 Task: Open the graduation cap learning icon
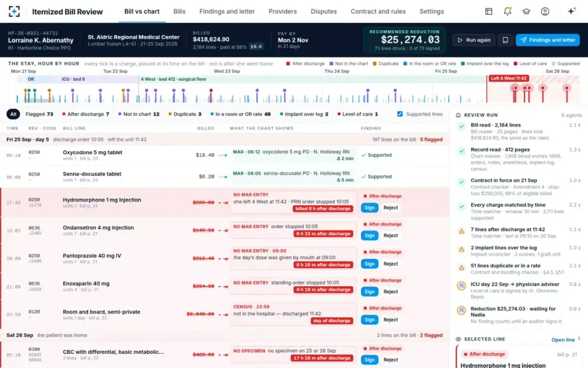coord(526,11)
